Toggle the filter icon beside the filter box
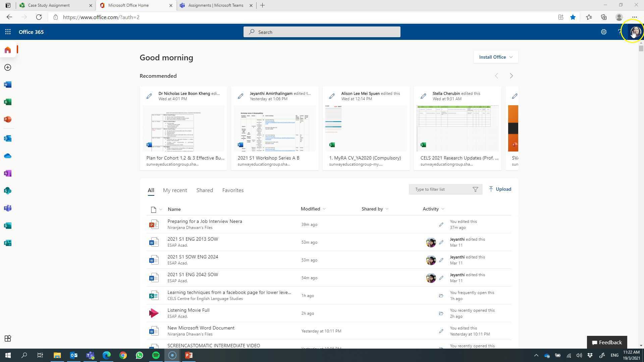Image resolution: width=644 pixels, height=362 pixels. (475, 189)
